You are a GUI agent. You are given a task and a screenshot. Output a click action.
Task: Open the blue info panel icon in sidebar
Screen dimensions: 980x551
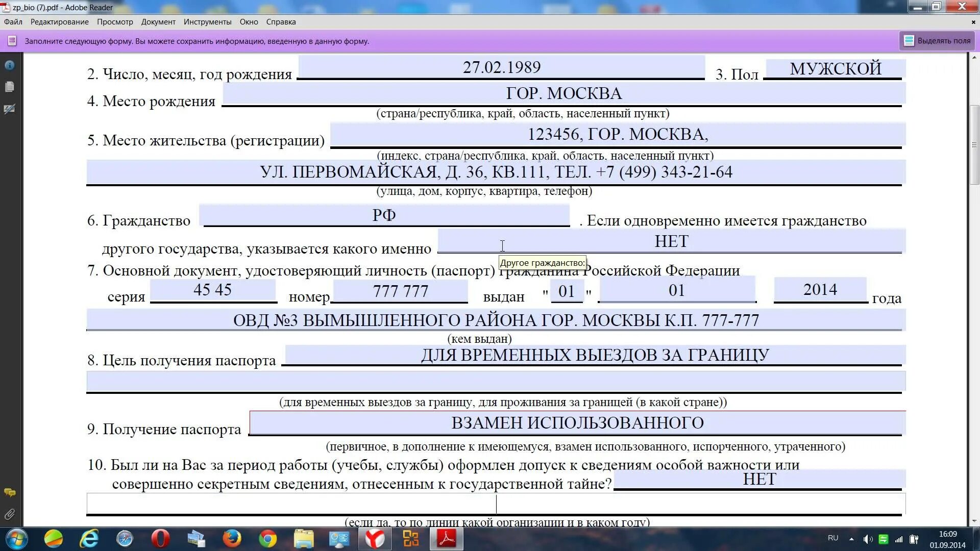(x=9, y=65)
